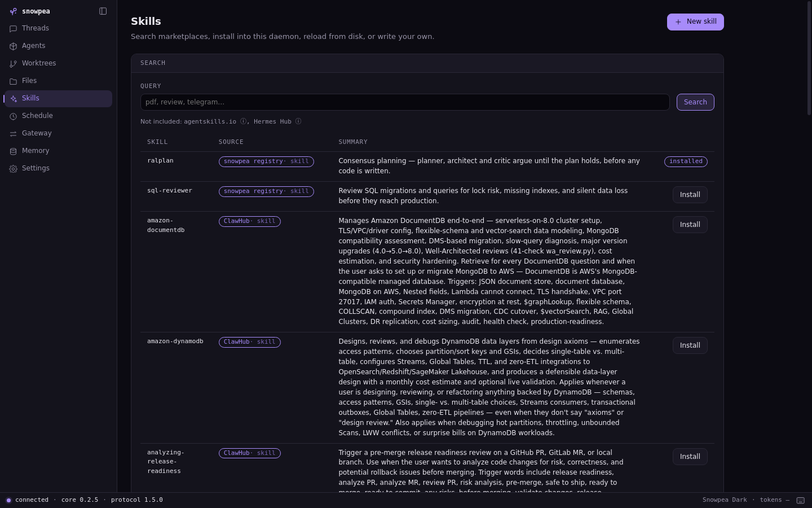Click protocol 1.5.0 in status bar
This screenshot has height=508, width=812.
[137, 500]
